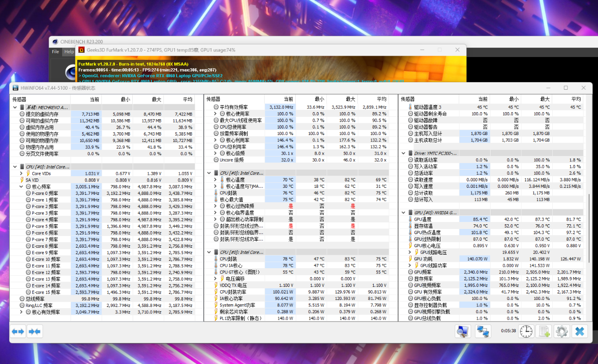This screenshot has height=364, width=598.
Task: Click the circle icon beside Uncore 倍频
Action: [x=216, y=160]
